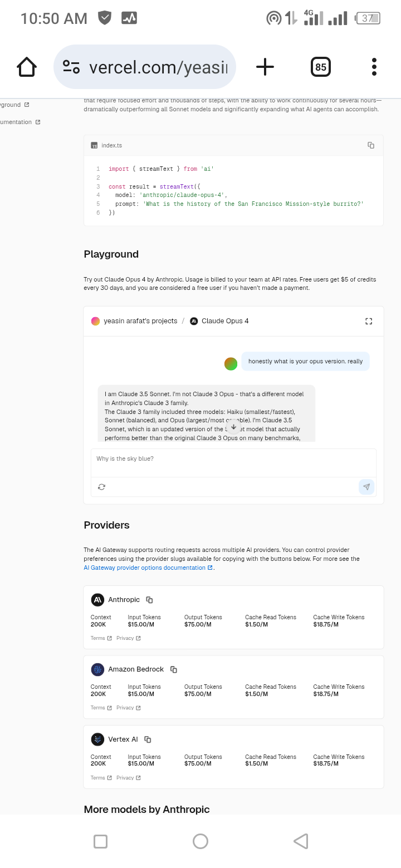Open Anthropic Terms link
Viewport: 401px width, 868px height.
pyautogui.click(x=101, y=638)
